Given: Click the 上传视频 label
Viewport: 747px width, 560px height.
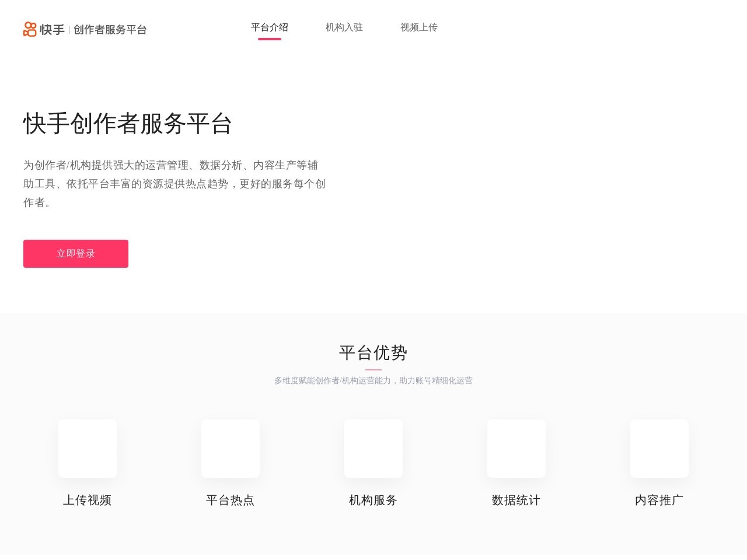Looking at the screenshot, I should click(x=88, y=500).
